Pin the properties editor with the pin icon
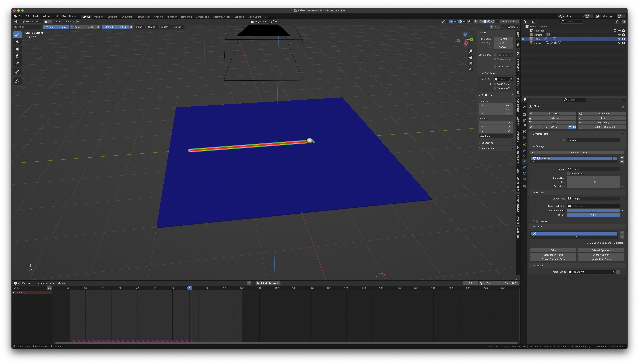 pos(624,106)
